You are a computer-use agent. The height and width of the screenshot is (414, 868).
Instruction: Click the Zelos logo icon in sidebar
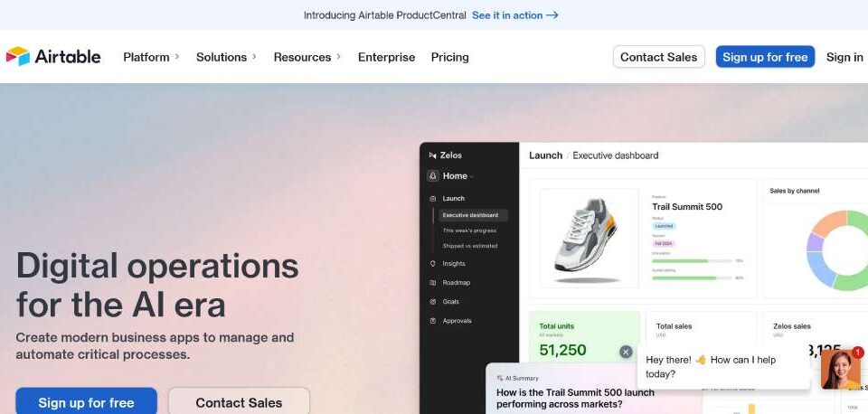[433, 155]
